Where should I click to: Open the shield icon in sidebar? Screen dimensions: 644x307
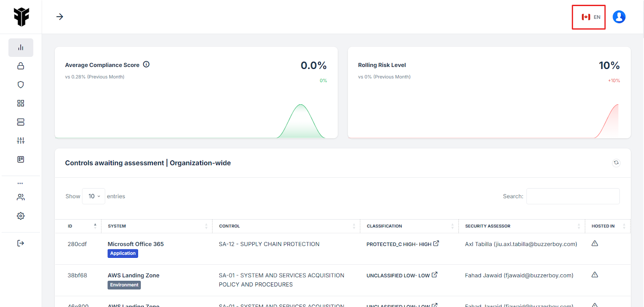21,85
